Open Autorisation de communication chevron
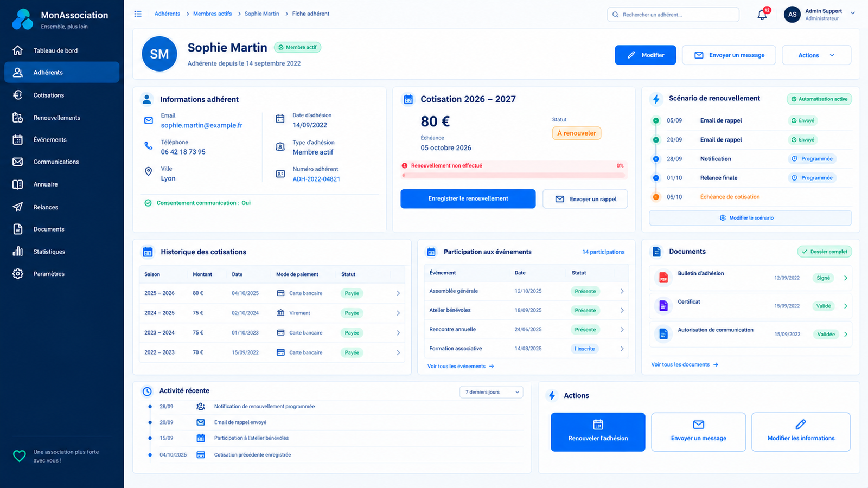 (x=845, y=334)
